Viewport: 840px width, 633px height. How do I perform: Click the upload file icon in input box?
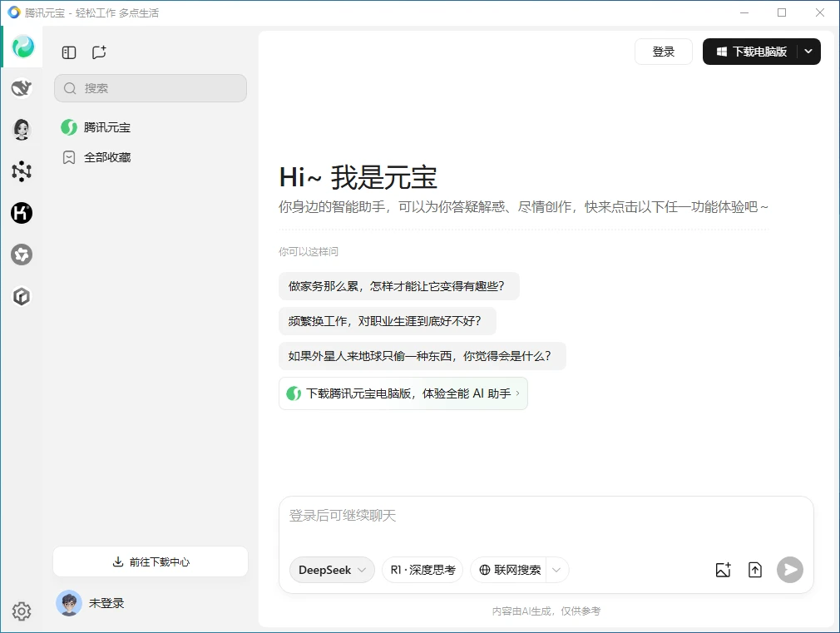tap(755, 570)
